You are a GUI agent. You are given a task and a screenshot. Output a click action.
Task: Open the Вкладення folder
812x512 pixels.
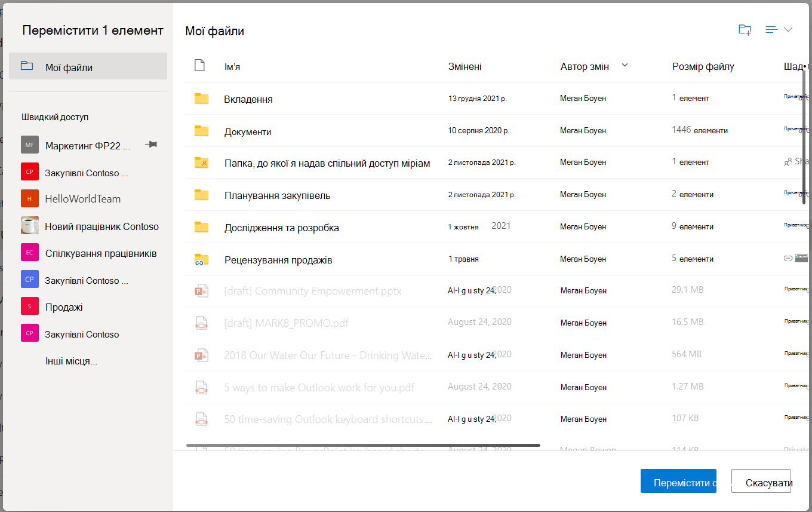pyautogui.click(x=248, y=99)
